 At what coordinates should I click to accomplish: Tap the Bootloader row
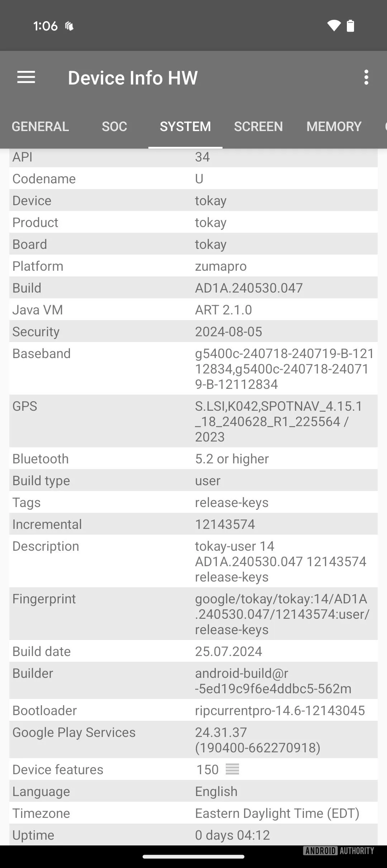(x=193, y=710)
